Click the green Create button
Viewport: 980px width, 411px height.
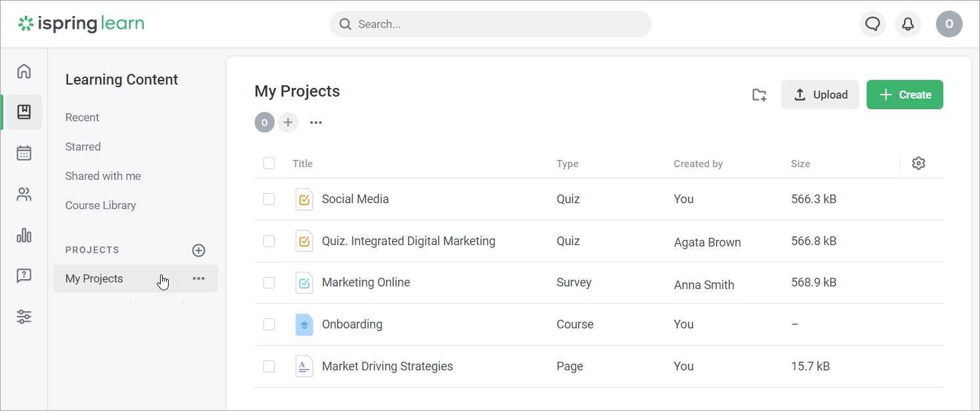click(905, 95)
